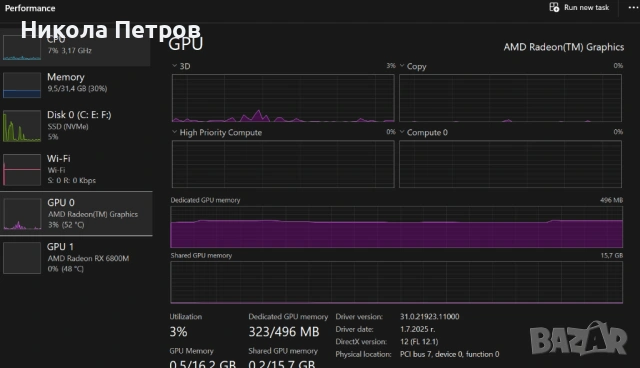640x368 pixels.
Task: Click the 3% (52 °C) GPU 0 reading
Action: coord(66,224)
